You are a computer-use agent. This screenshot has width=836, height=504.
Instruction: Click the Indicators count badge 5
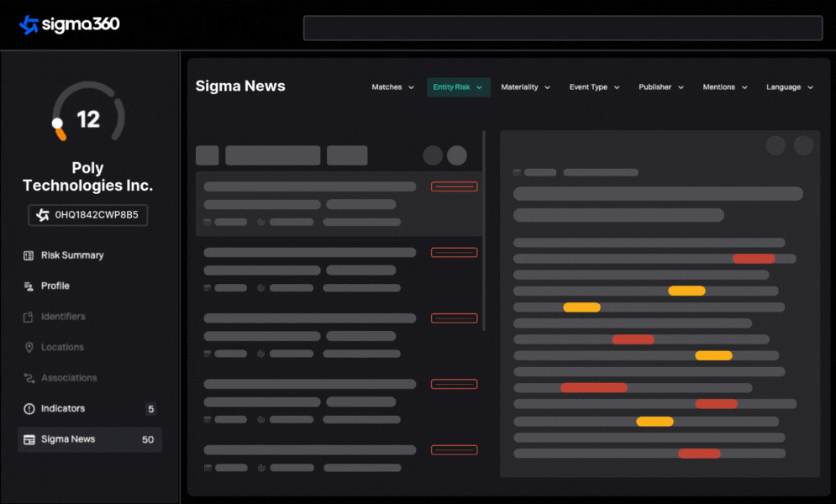[x=151, y=409]
